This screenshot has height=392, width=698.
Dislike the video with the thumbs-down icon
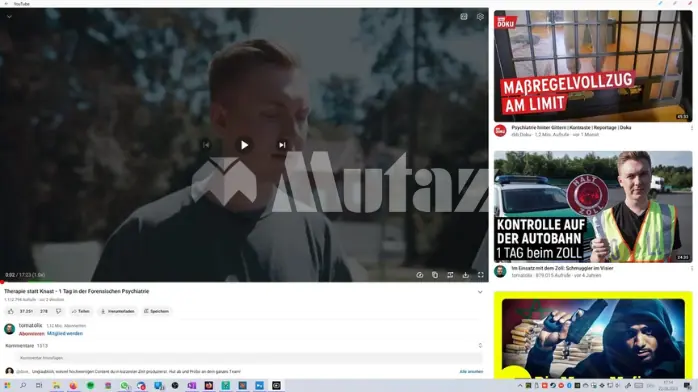point(58,311)
